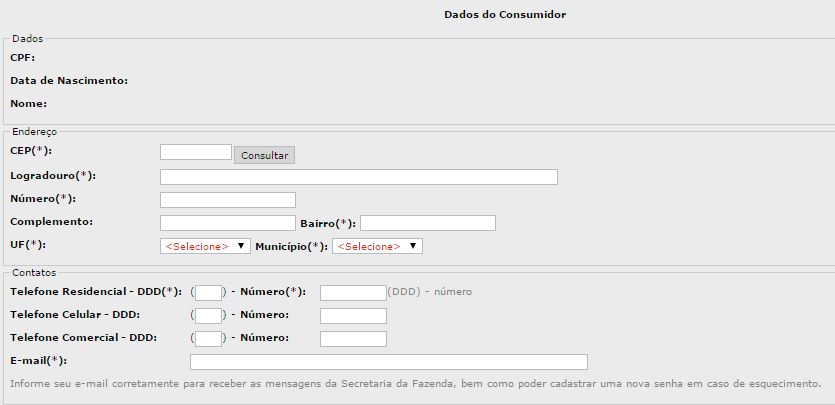
Task: Click the CEP input field
Action: (x=196, y=152)
